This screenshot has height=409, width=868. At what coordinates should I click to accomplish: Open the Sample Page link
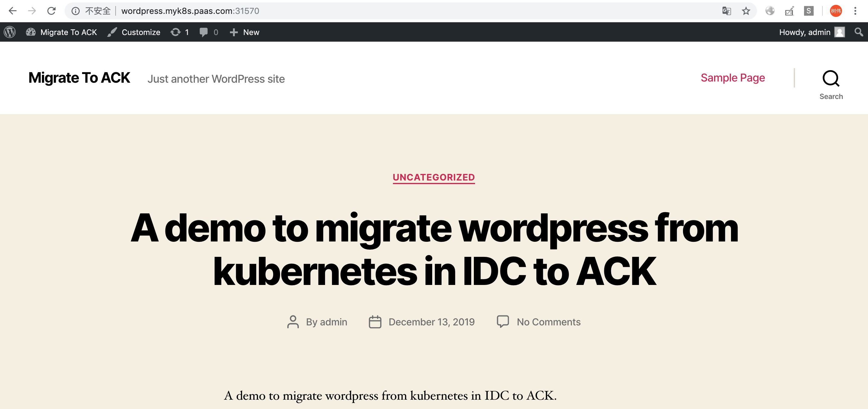pyautogui.click(x=732, y=78)
